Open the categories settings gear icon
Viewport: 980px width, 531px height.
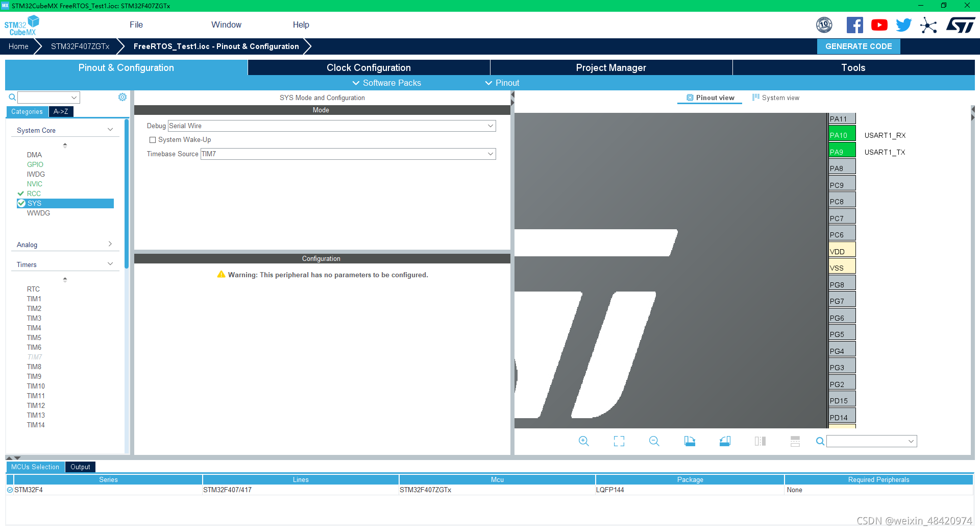click(122, 97)
